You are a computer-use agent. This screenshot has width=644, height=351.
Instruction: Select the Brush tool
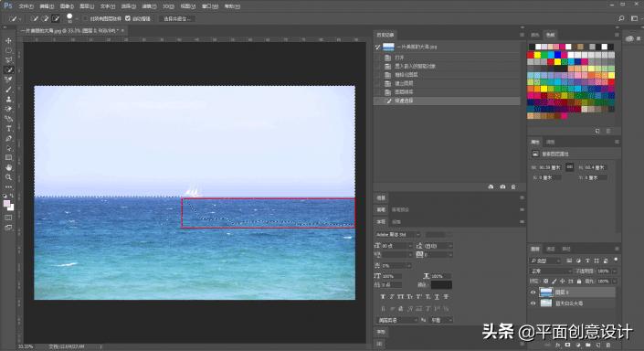(x=8, y=90)
